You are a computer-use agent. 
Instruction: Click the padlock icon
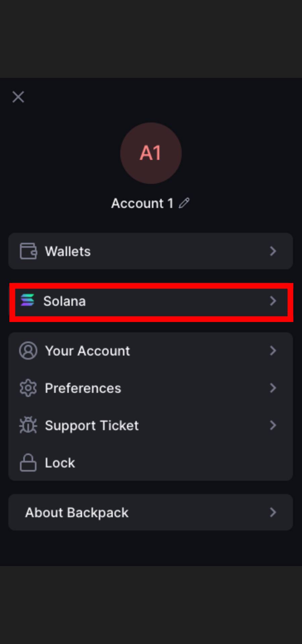point(28,463)
